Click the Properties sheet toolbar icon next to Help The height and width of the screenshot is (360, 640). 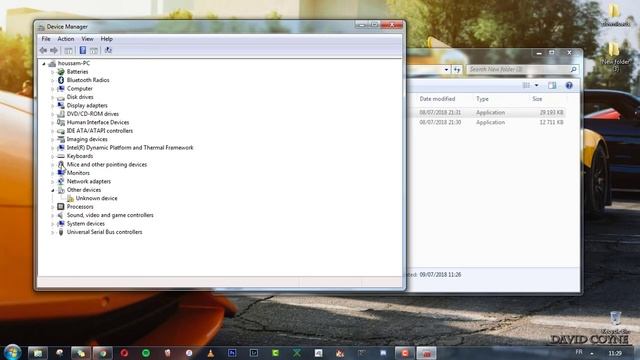94,50
